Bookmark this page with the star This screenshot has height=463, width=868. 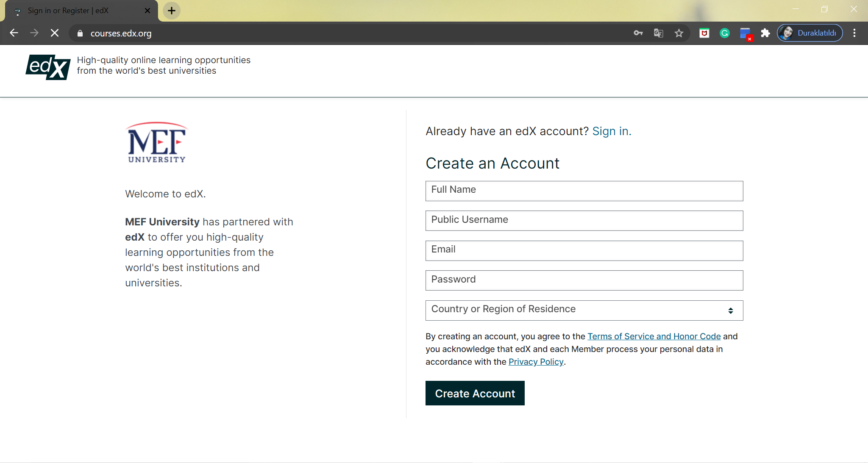coord(679,33)
